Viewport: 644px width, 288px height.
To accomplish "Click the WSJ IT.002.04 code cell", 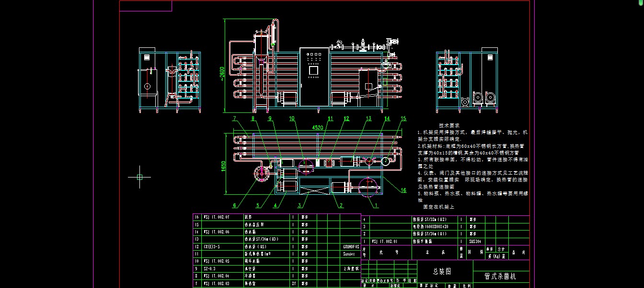I will coord(223,277).
